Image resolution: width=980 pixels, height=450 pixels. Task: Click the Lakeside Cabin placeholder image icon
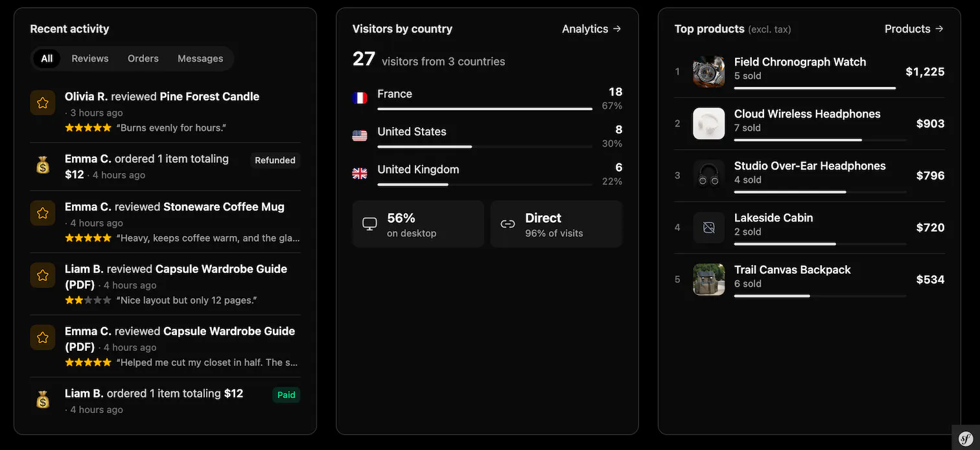tap(708, 228)
